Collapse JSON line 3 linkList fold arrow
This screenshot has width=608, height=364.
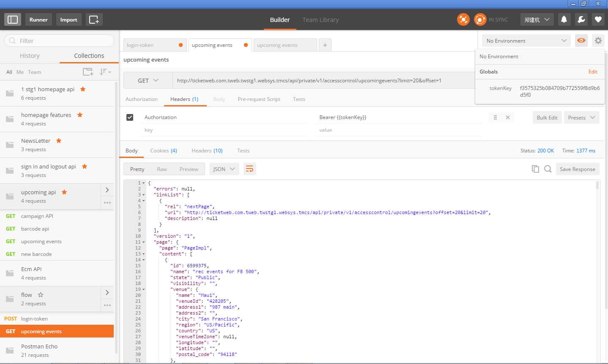pyautogui.click(x=144, y=195)
